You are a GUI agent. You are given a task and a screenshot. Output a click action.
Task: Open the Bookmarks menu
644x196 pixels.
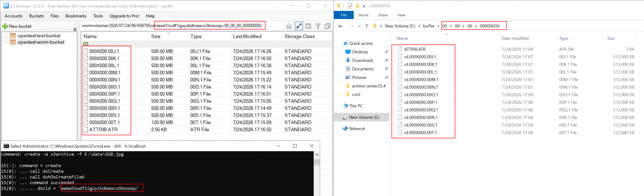76,16
